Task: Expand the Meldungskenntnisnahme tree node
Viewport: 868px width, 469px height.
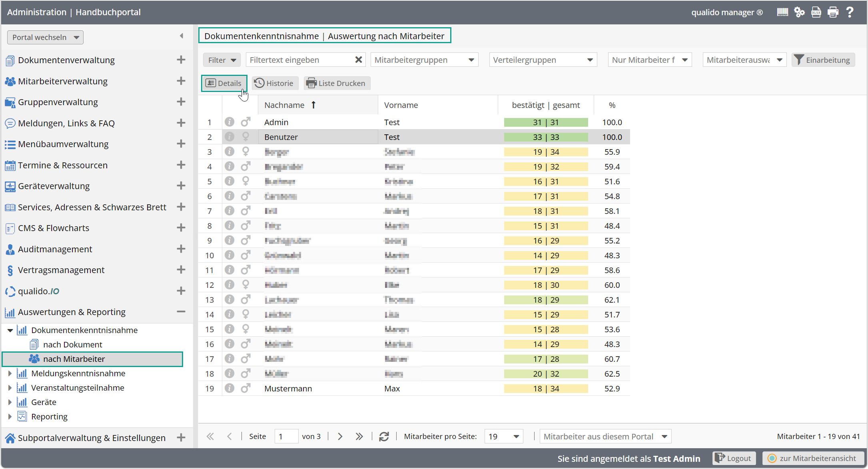Action: [10, 373]
